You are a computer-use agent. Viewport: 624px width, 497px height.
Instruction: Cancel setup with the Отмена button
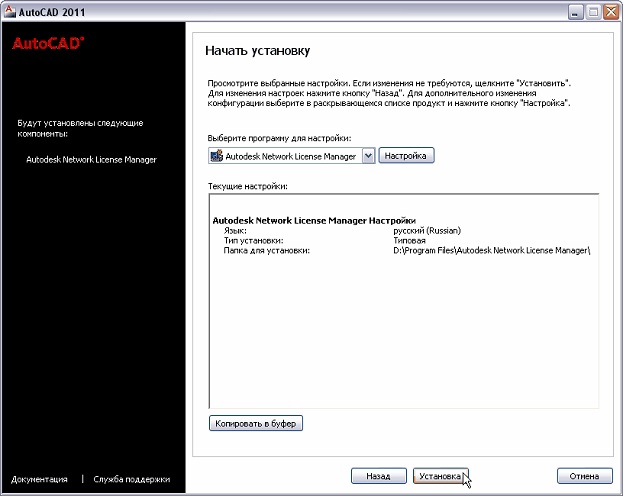584,476
